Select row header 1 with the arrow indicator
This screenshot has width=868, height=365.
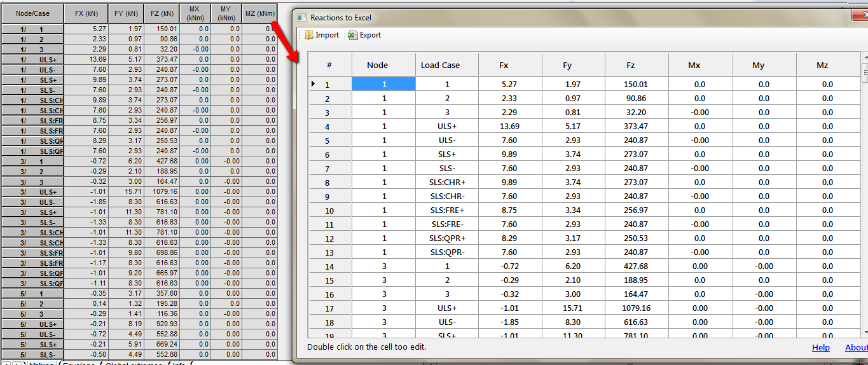coord(329,84)
